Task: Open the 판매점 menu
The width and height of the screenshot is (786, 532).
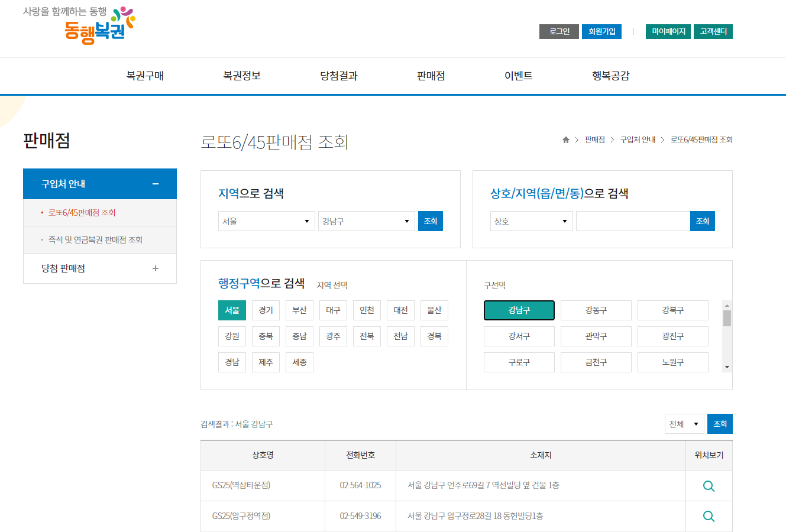Action: pos(431,76)
